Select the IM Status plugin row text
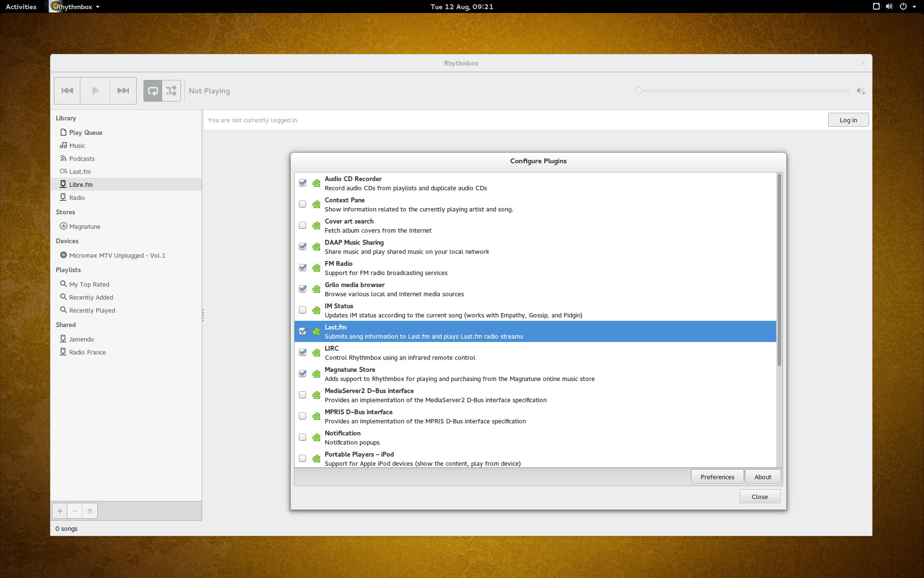 (x=453, y=310)
